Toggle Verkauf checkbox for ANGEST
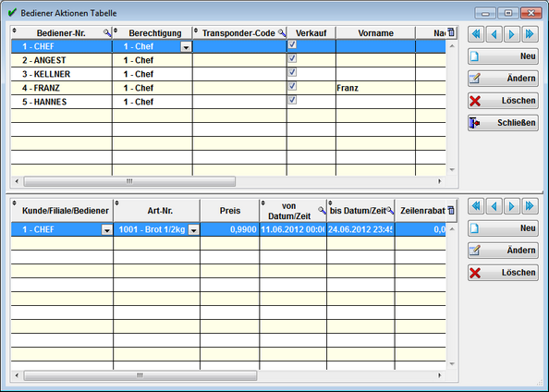 292,58
